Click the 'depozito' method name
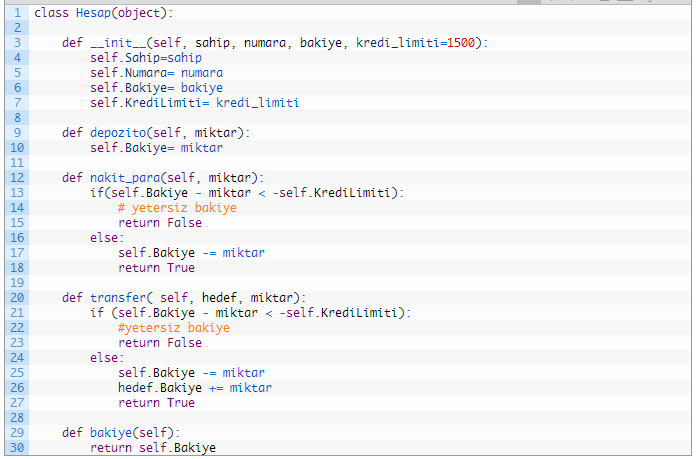The height and width of the screenshot is (459, 696). tap(118, 133)
